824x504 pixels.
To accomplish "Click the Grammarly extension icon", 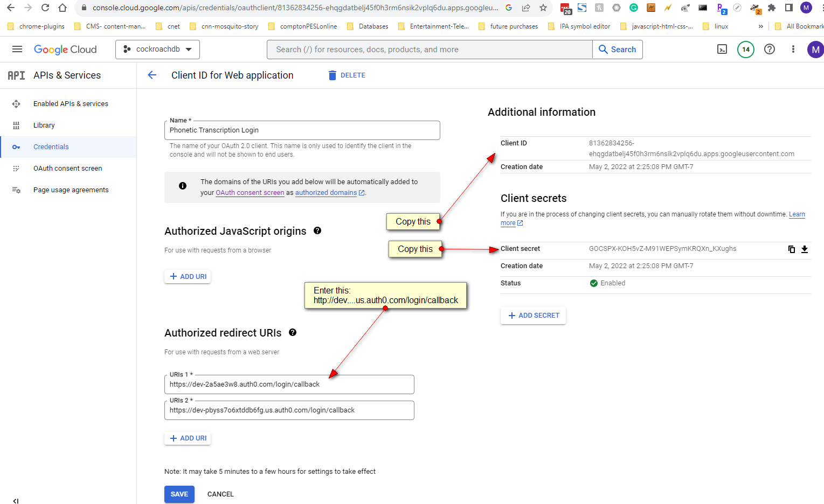I will pyautogui.click(x=634, y=8).
